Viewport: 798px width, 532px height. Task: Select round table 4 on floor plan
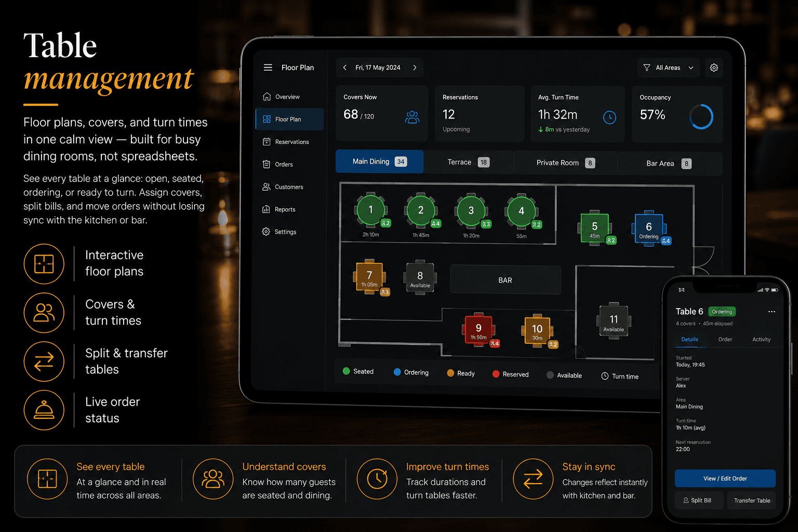tap(521, 211)
